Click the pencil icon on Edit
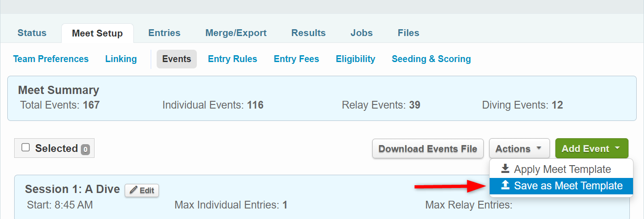Screen dimensions: 644x219 click(x=133, y=190)
